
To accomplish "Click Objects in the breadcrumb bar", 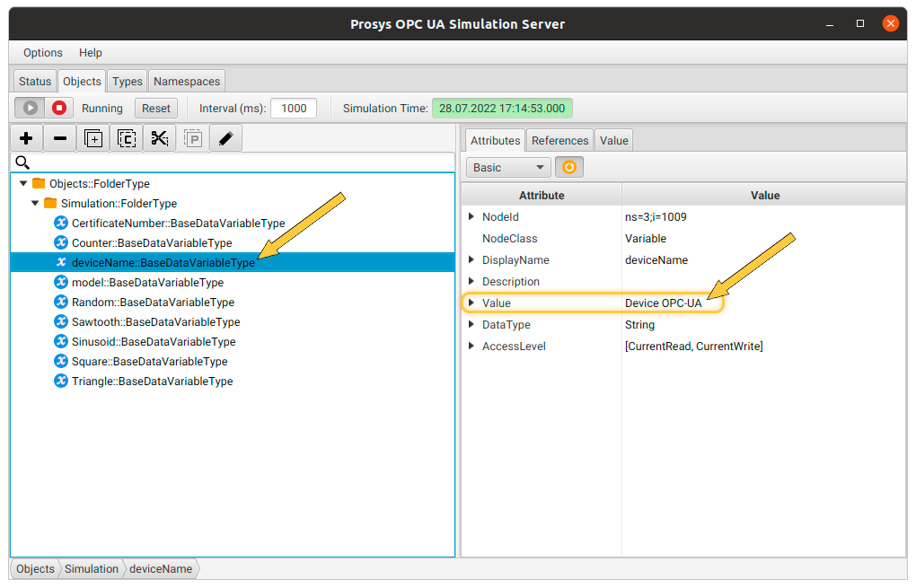I will pos(35,569).
